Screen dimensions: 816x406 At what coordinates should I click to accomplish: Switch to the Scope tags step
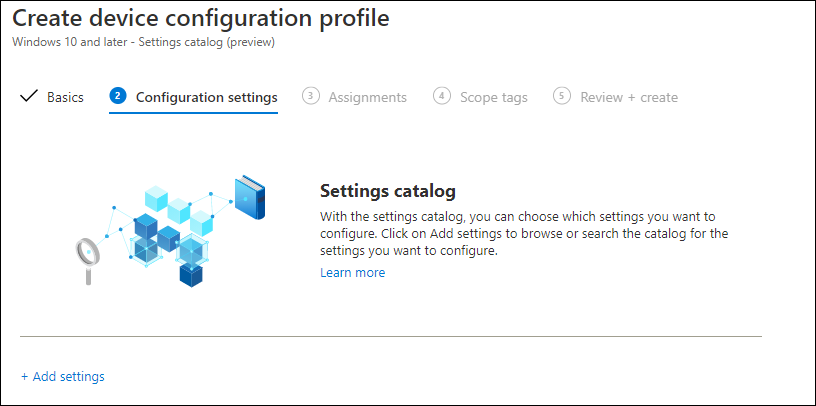pos(494,97)
